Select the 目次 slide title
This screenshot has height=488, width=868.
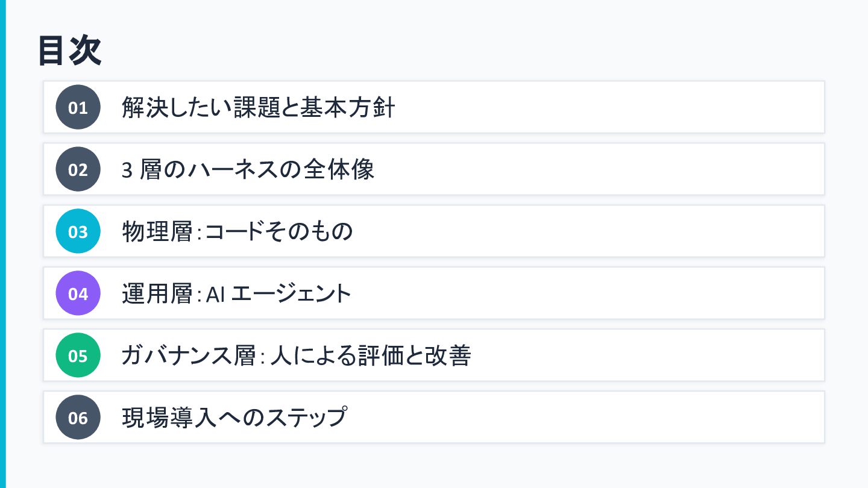[x=69, y=51]
